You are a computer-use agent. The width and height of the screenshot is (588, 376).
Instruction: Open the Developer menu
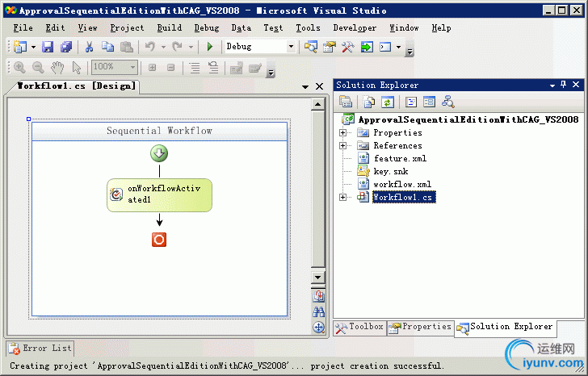[x=355, y=28]
